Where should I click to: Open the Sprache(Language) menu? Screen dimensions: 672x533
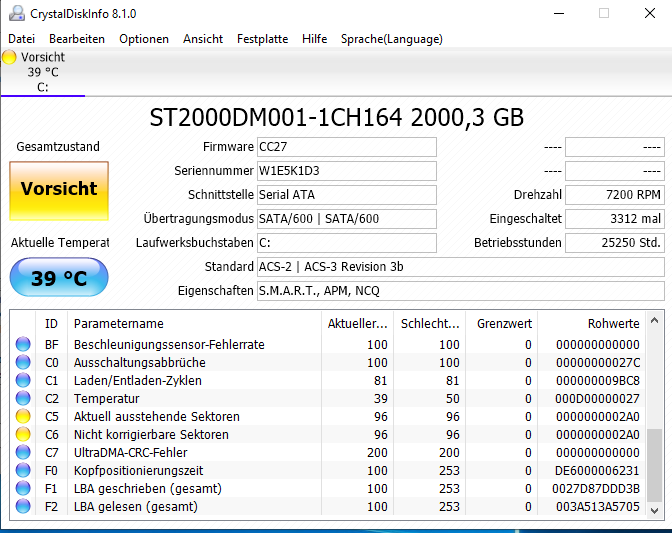tap(392, 39)
